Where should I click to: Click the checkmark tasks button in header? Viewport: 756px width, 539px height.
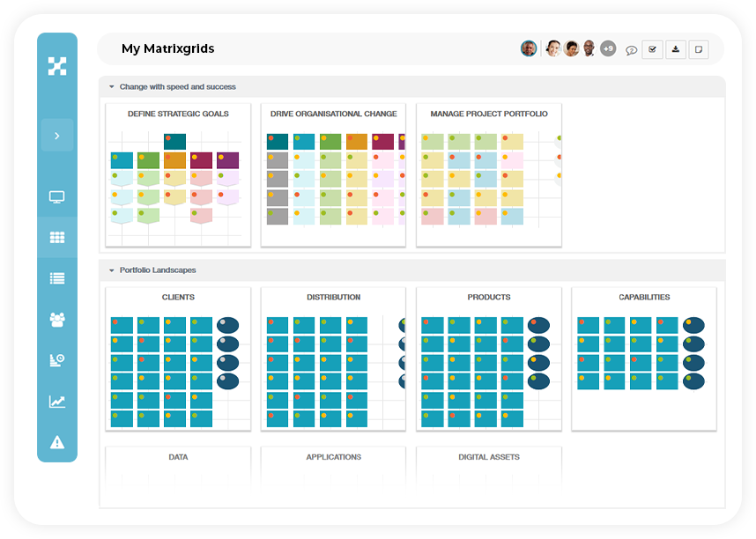pos(652,49)
